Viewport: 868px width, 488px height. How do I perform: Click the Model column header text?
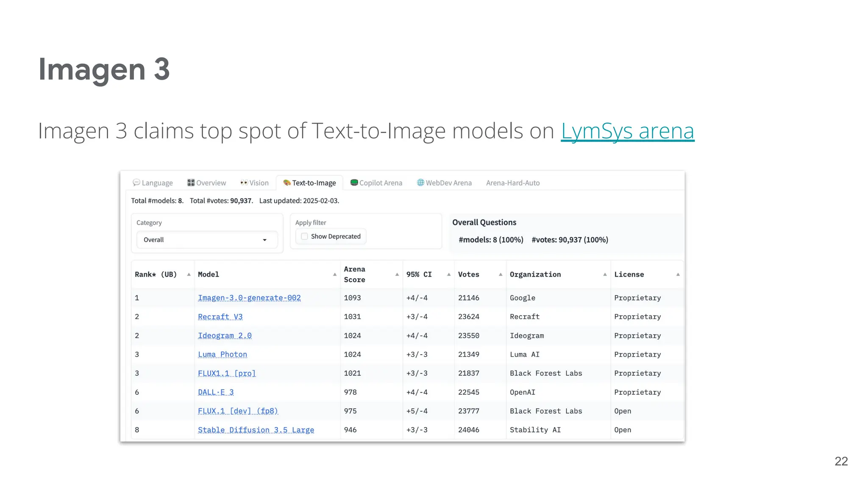pyautogui.click(x=209, y=274)
